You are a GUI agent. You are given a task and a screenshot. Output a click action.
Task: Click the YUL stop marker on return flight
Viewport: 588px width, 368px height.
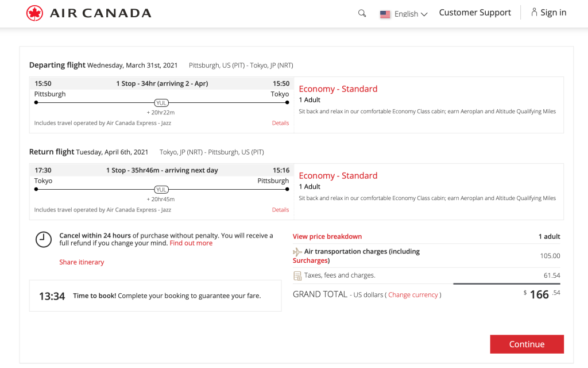point(161,190)
